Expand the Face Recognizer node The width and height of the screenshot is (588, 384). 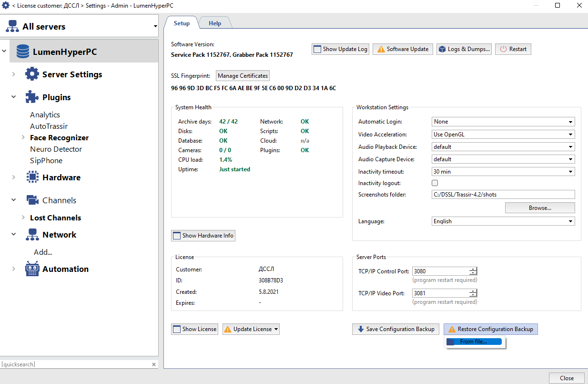[x=23, y=137]
